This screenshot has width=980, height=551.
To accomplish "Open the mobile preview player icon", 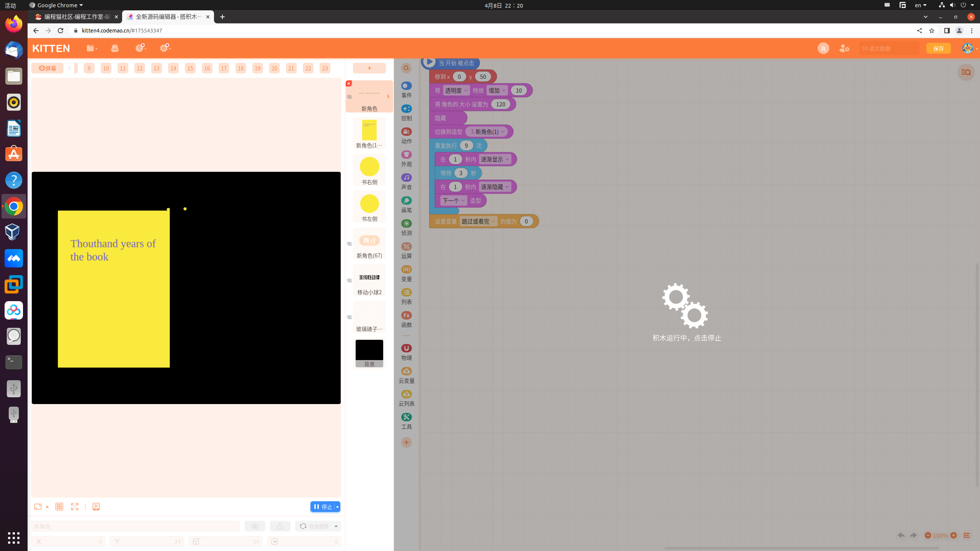I will [x=96, y=507].
